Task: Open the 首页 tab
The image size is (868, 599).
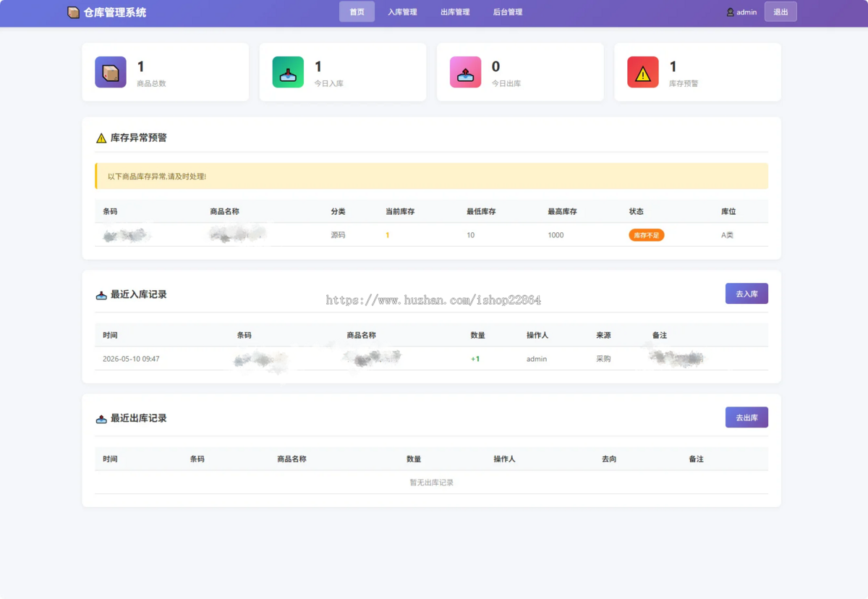Action: tap(357, 12)
